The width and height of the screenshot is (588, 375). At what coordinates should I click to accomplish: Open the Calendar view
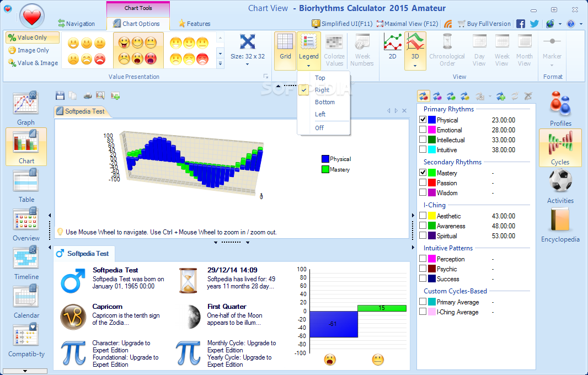(x=26, y=302)
